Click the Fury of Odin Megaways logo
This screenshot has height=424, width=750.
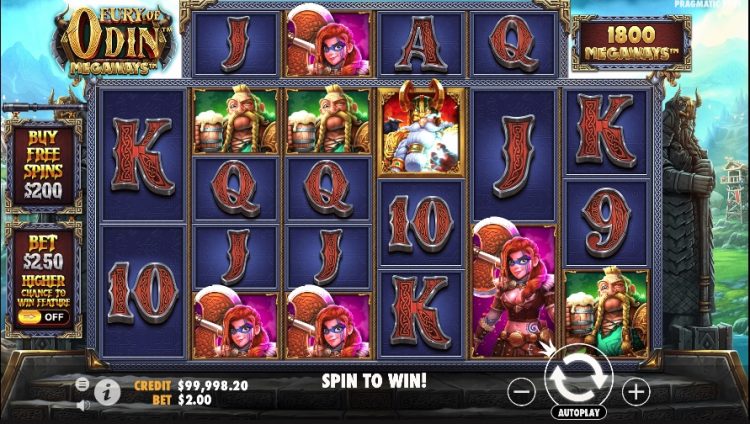115,42
